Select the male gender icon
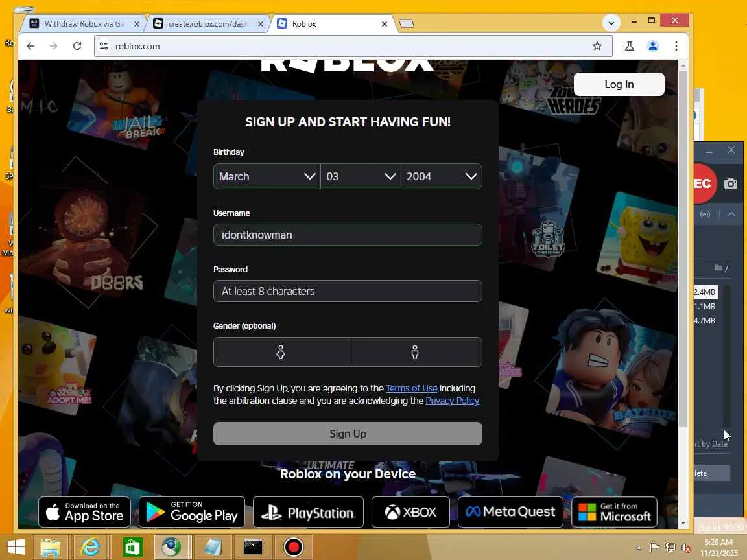The width and height of the screenshot is (747, 560). 415,352
